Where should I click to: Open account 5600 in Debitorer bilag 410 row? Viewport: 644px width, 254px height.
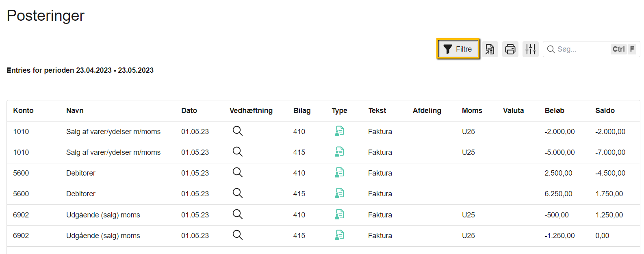(x=21, y=173)
